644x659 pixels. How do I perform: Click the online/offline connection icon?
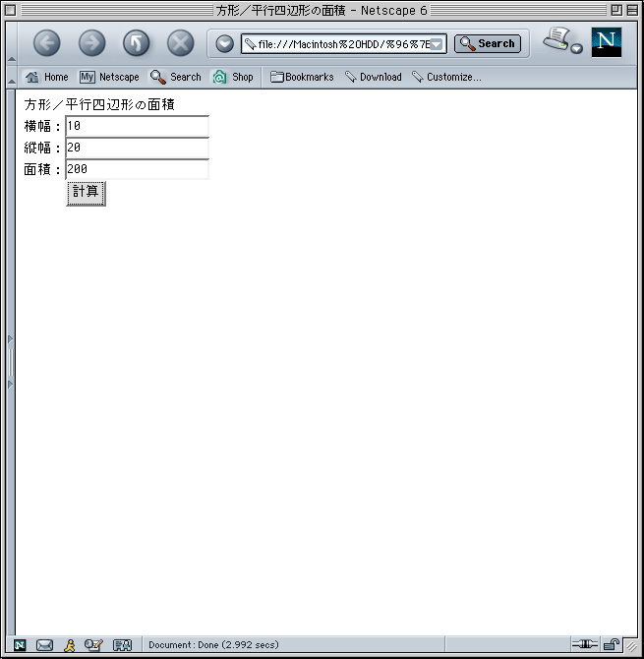tap(584, 644)
